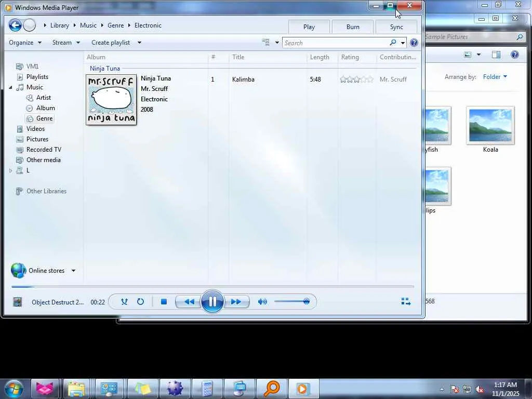This screenshot has height=399, width=532.
Task: Toggle repeat in the playback controls
Action: click(x=140, y=302)
